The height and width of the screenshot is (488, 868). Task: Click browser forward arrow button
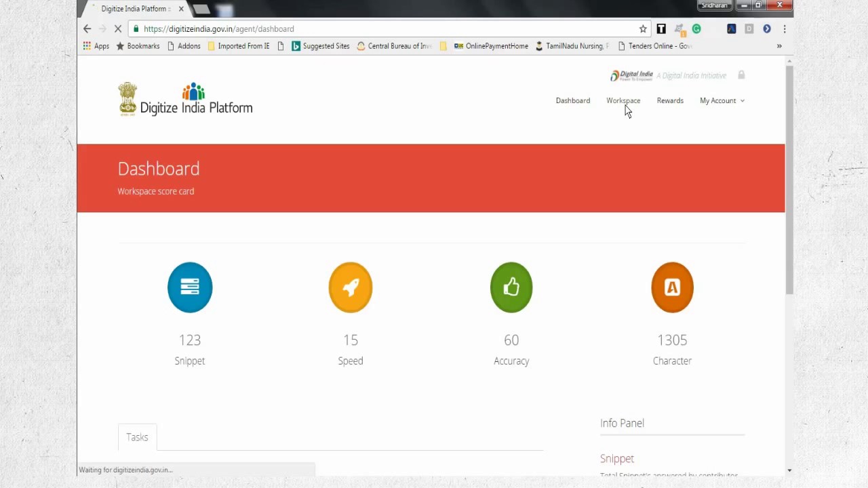tap(102, 28)
